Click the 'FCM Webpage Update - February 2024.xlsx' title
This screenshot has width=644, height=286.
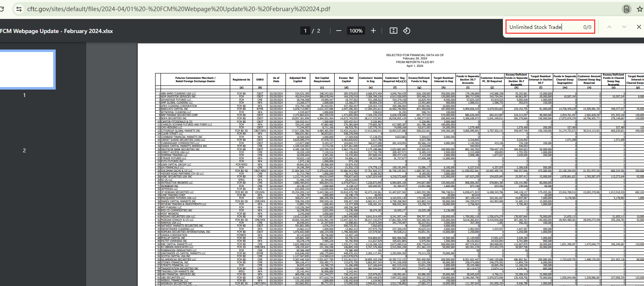(57, 31)
